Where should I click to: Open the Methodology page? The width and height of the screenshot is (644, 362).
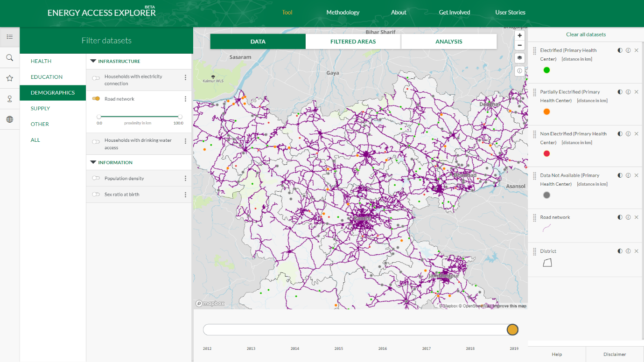point(343,13)
